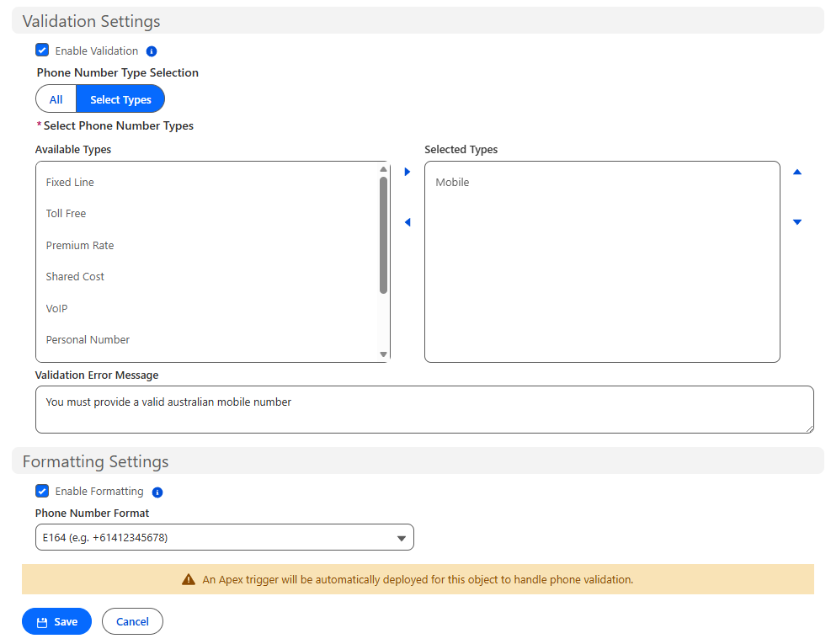This screenshot has height=644, width=831.
Task: Click the left arrow to remove selected type
Action: pos(408,221)
